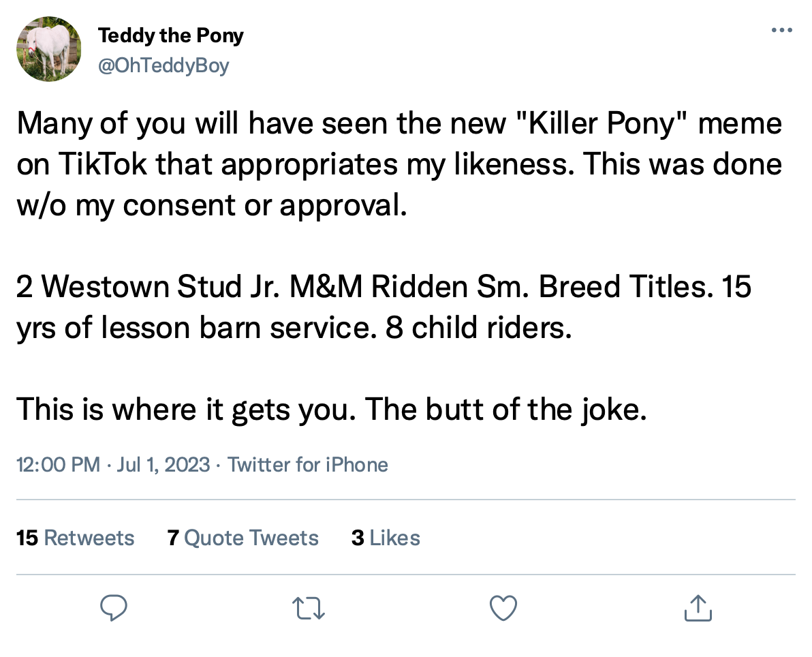
Task: Click the bold 15 retweet count number
Action: (x=27, y=538)
